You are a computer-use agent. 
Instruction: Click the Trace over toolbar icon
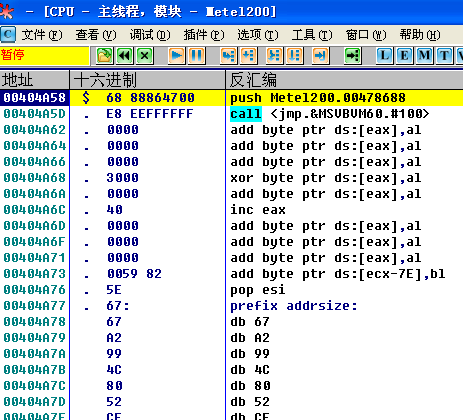point(294,55)
